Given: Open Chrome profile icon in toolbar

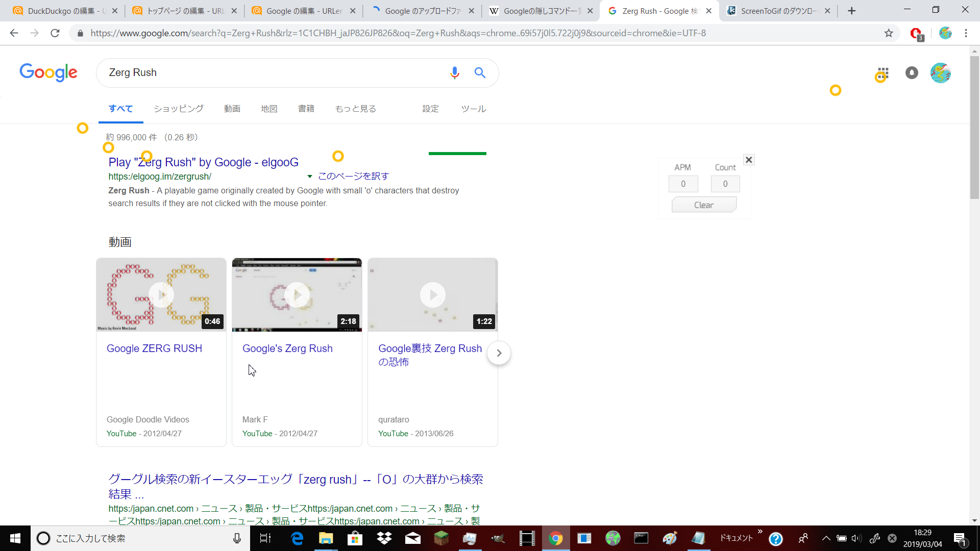Looking at the screenshot, I should click(x=945, y=33).
